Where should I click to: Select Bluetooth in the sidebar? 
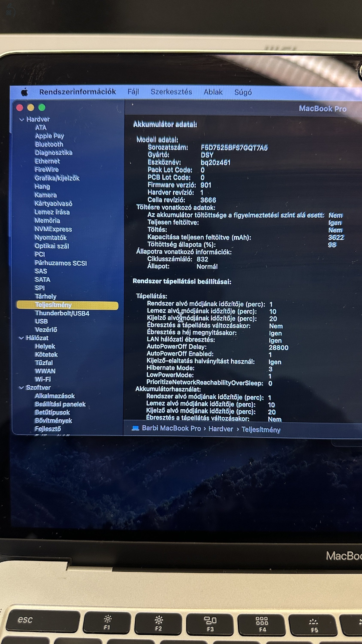(49, 144)
